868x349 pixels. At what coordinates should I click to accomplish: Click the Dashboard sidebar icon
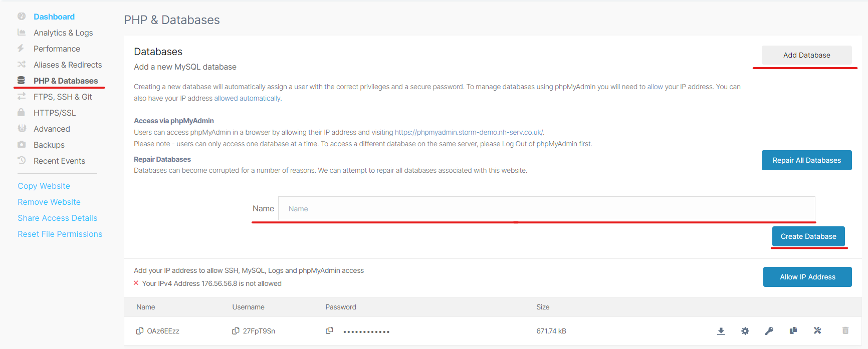(x=22, y=16)
